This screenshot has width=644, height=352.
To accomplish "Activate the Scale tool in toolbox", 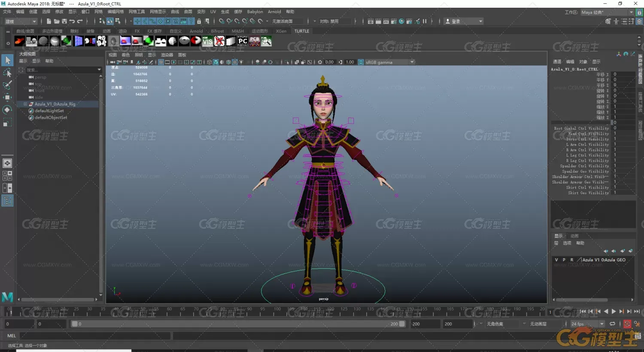I will (7, 123).
